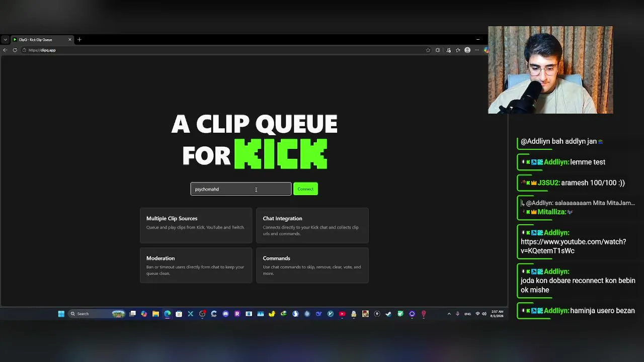Open File Explorer from the taskbar
Screen dimensions: 644x362
point(155,314)
